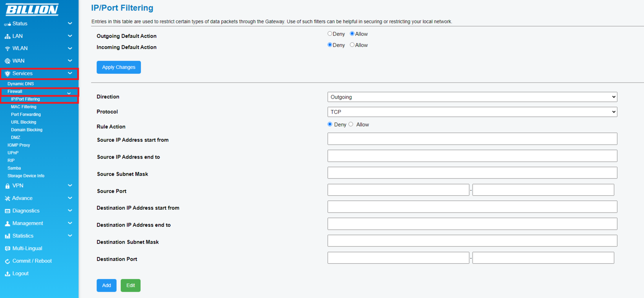Set Incoming Default Action to Allow
The image size is (644, 298).
point(352,45)
